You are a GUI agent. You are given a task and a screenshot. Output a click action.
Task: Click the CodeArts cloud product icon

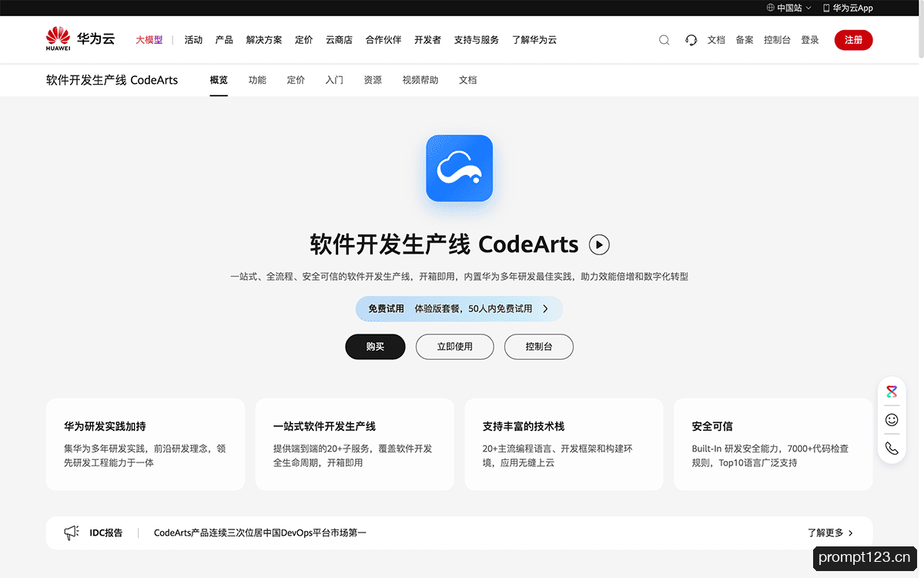coord(460,168)
